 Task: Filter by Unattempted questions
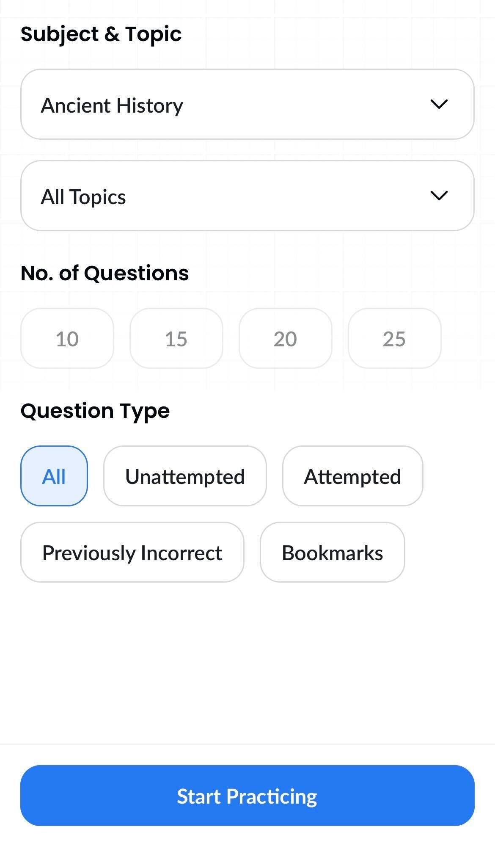coord(185,476)
